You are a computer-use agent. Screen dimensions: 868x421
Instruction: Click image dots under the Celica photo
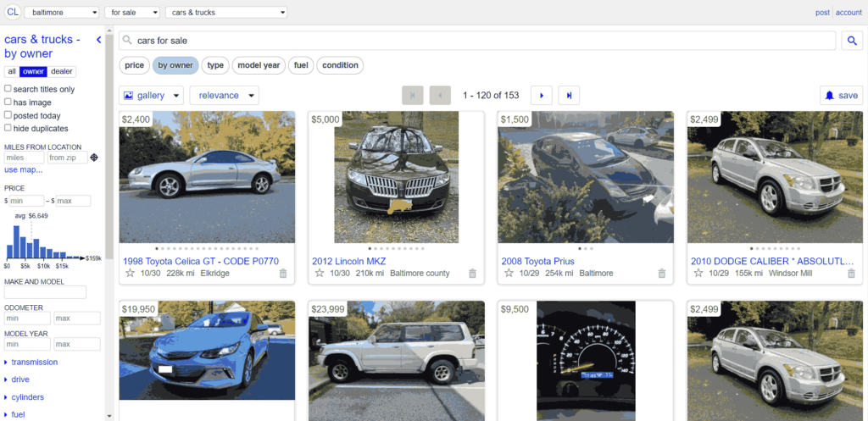click(x=207, y=248)
